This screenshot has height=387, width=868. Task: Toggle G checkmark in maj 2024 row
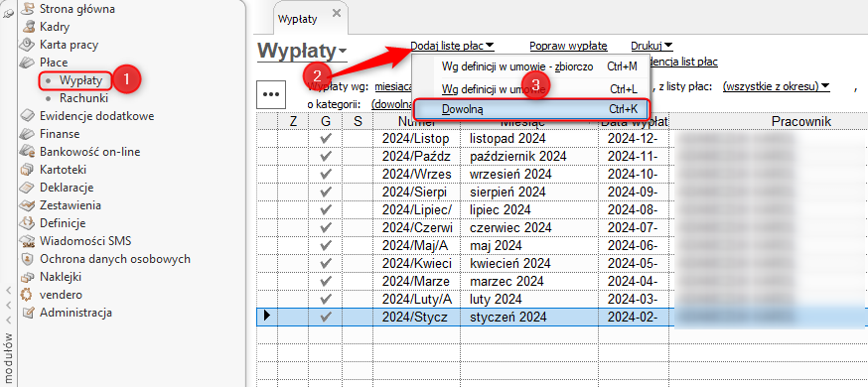326,245
